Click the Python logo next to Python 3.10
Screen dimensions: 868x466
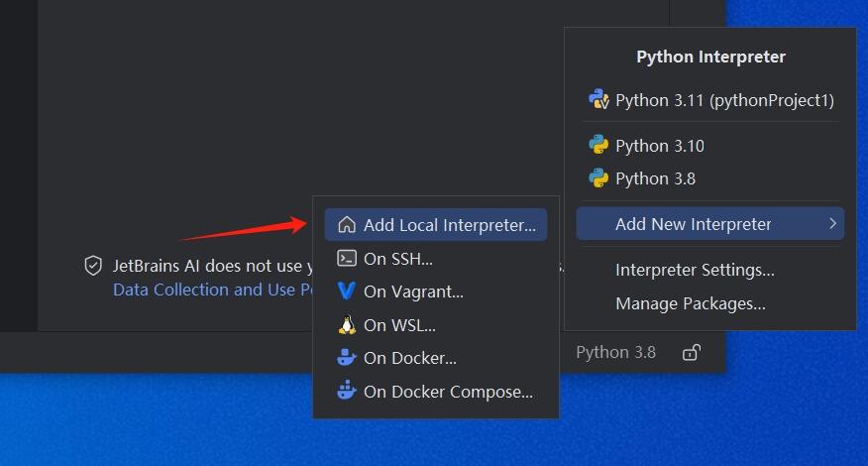(598, 145)
